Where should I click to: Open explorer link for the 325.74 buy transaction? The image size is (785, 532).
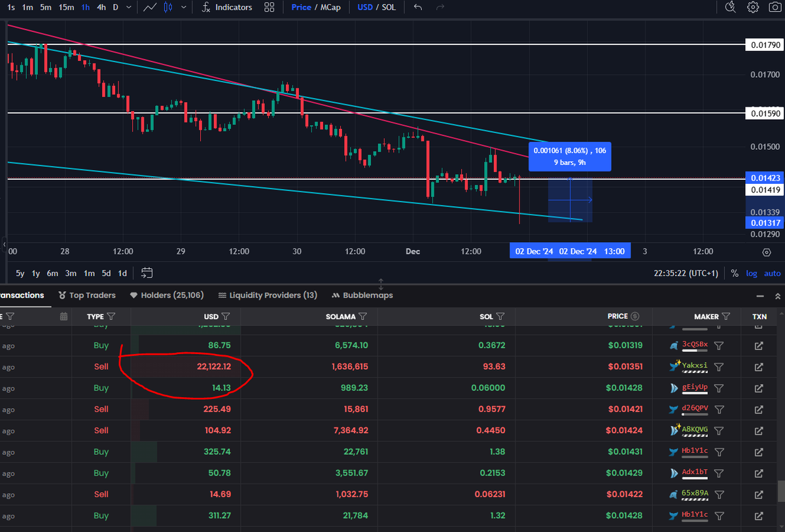(x=759, y=452)
